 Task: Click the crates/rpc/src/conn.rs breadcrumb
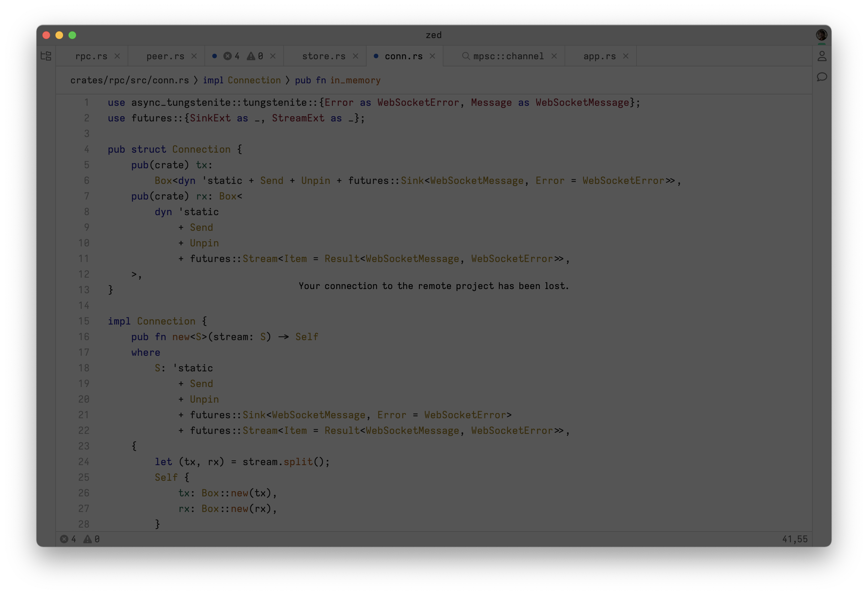pyautogui.click(x=130, y=80)
